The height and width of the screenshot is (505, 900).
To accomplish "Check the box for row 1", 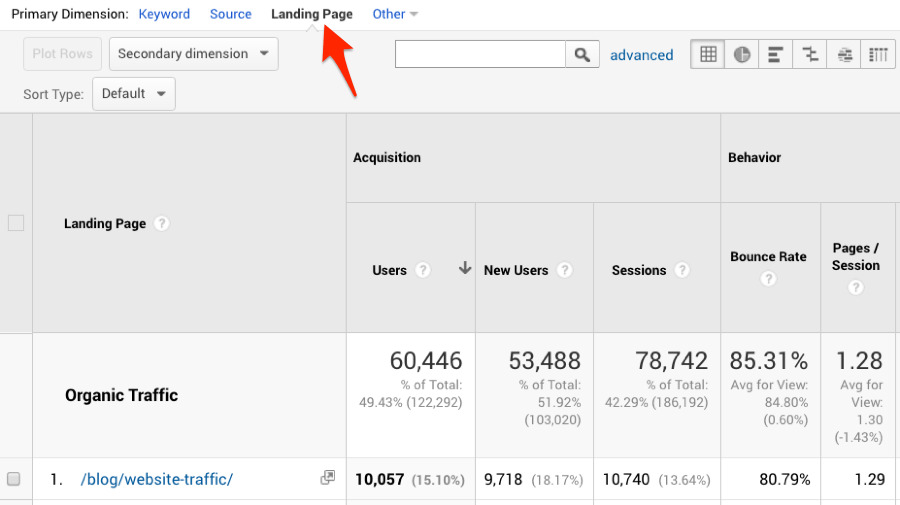I will coord(14,479).
